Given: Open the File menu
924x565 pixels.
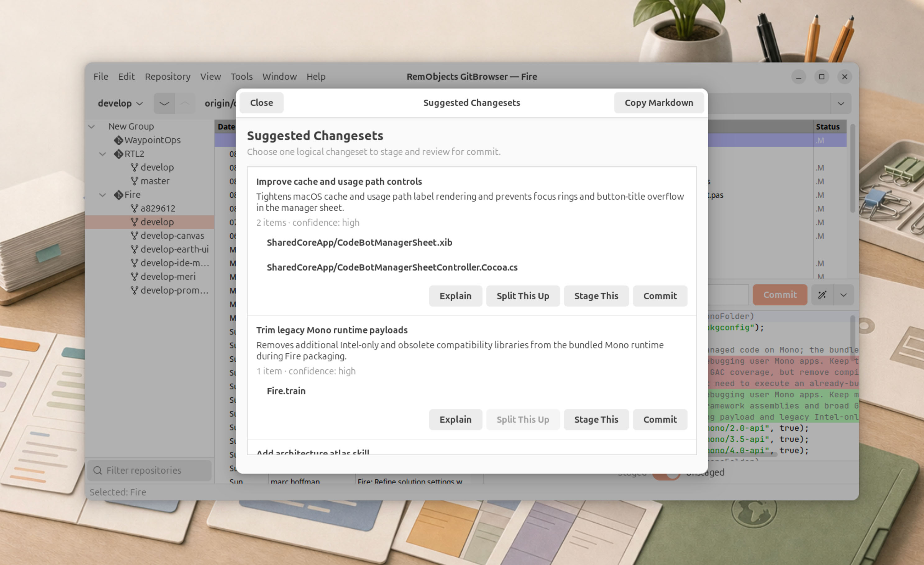Looking at the screenshot, I should tap(101, 77).
